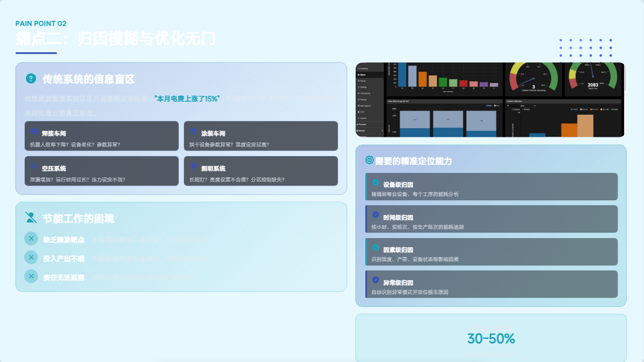Click the 30-50% statistic
This screenshot has height=362, width=644.
click(491, 338)
